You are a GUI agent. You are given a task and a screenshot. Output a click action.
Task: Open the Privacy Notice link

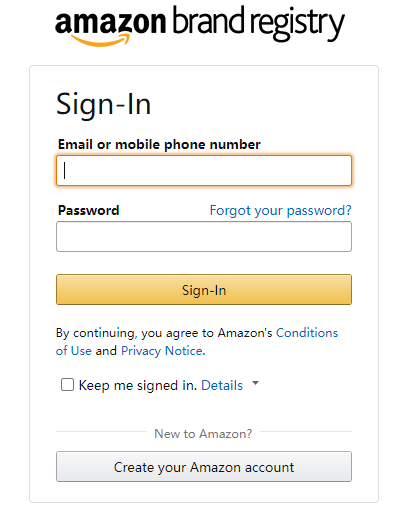[x=162, y=351]
